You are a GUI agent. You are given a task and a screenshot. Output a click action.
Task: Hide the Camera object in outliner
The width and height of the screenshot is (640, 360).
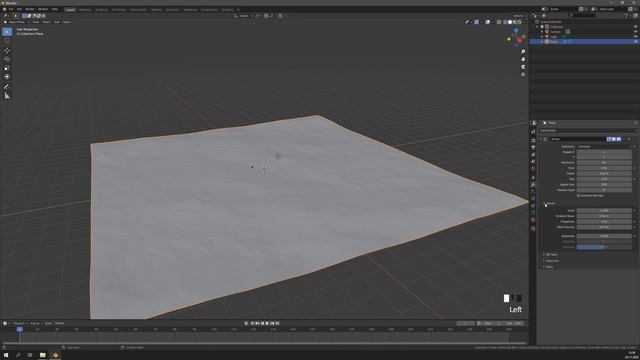pos(636,31)
